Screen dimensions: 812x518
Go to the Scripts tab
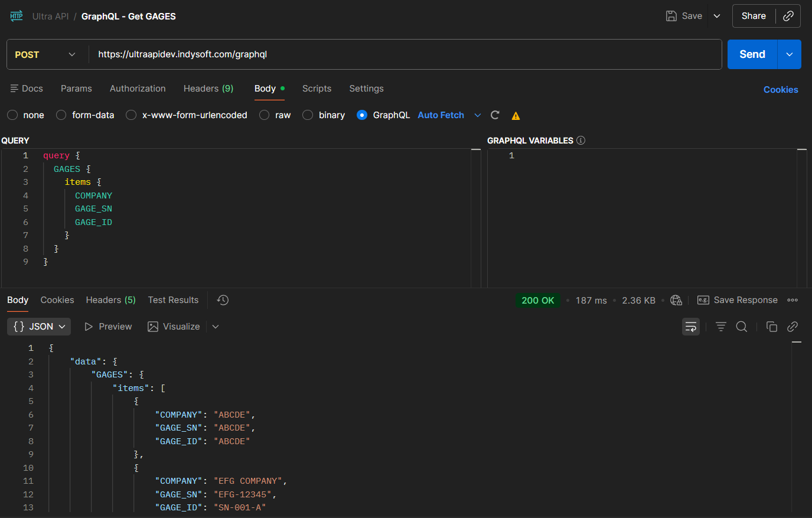[x=317, y=89]
